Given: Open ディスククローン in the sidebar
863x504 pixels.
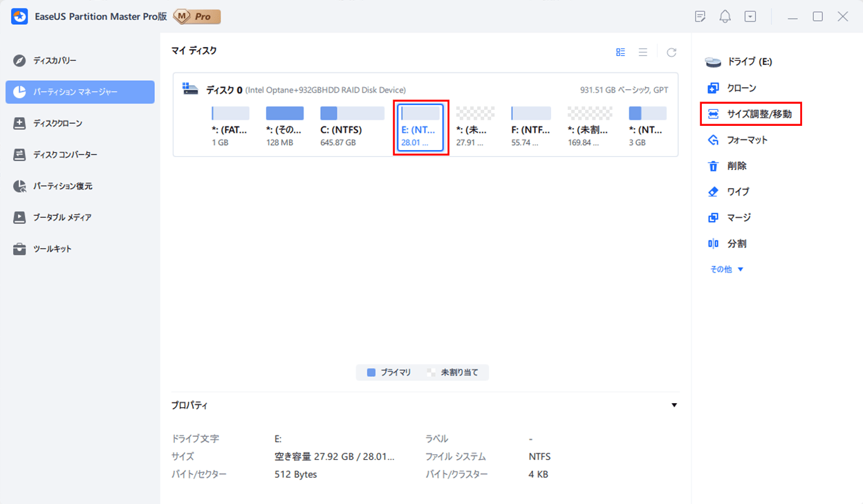Looking at the screenshot, I should click(x=57, y=124).
